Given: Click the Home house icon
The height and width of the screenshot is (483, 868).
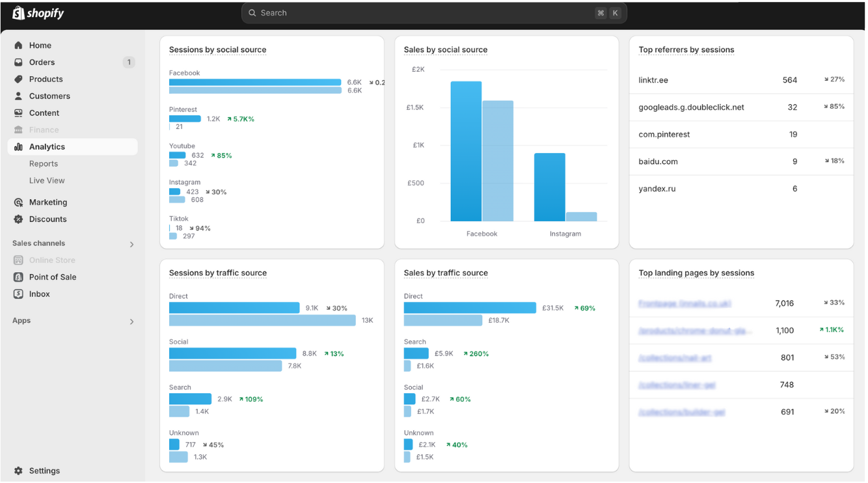Looking at the screenshot, I should tap(18, 46).
